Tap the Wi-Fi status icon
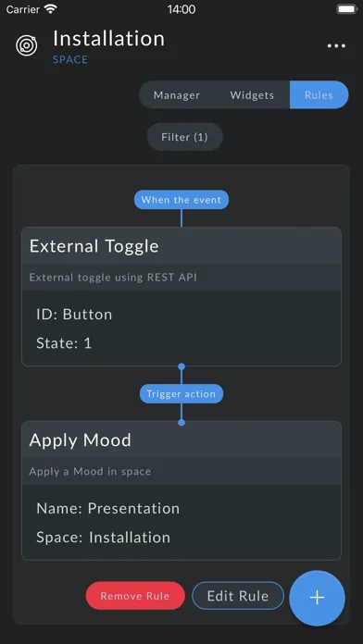 [x=51, y=8]
